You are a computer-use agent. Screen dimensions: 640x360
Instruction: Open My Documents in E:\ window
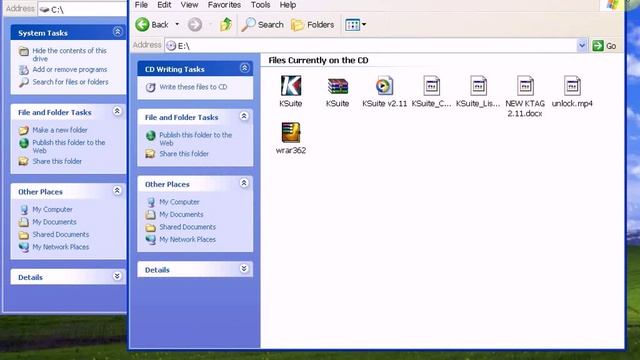(x=181, y=214)
